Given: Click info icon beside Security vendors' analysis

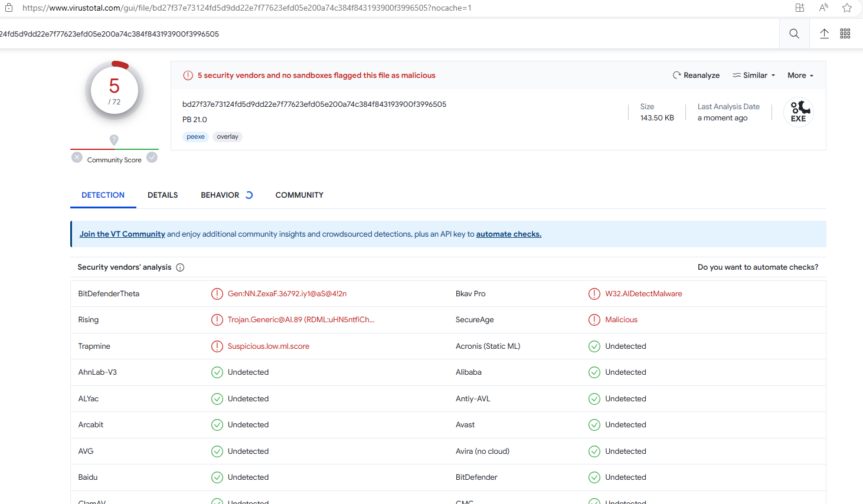Looking at the screenshot, I should click(x=180, y=267).
